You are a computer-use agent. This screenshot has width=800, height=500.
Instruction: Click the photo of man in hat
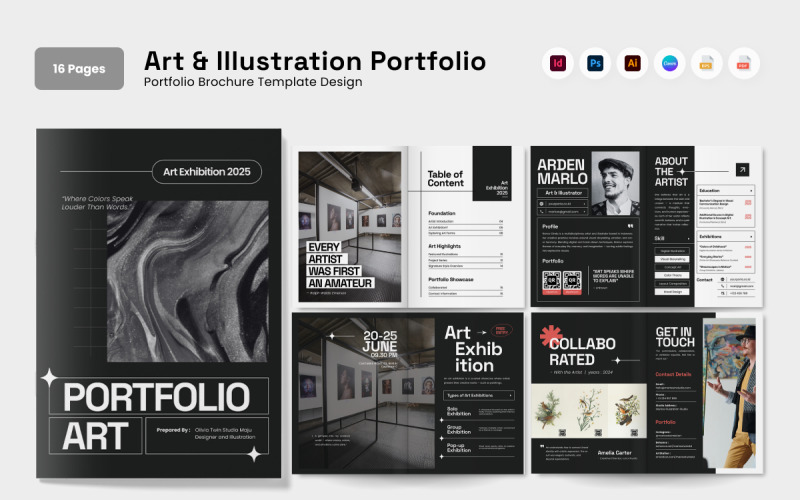click(x=729, y=393)
